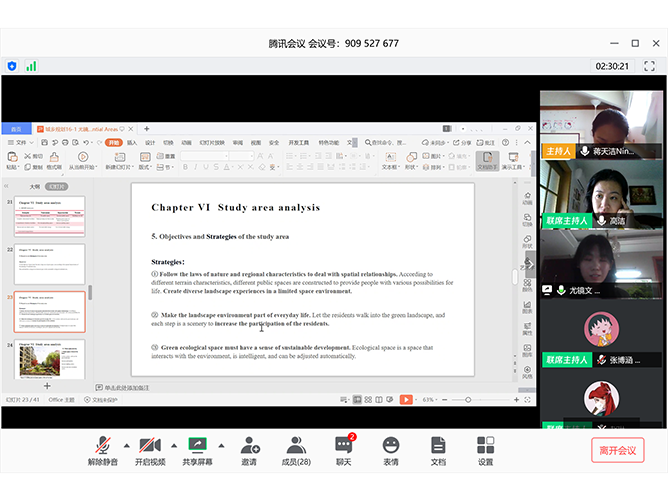Open the 文档 documents icon
Viewport: 668px width, 501px height.
tap(438, 445)
